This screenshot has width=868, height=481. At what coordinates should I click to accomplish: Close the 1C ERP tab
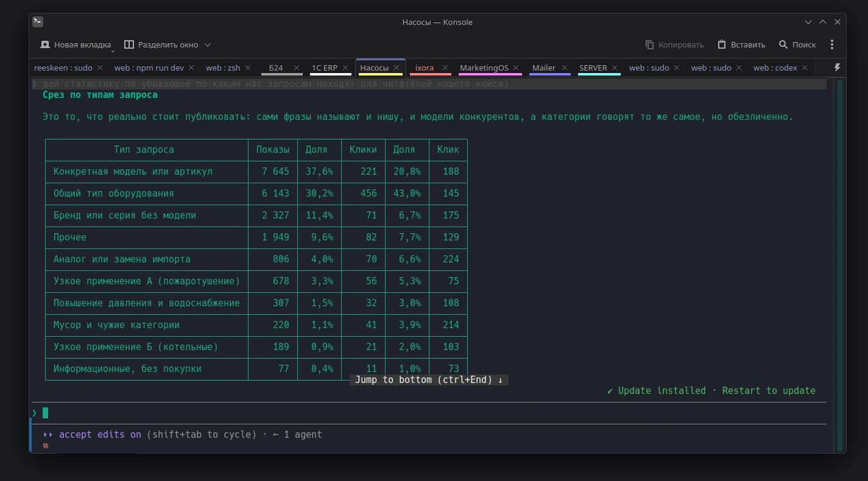(x=345, y=68)
